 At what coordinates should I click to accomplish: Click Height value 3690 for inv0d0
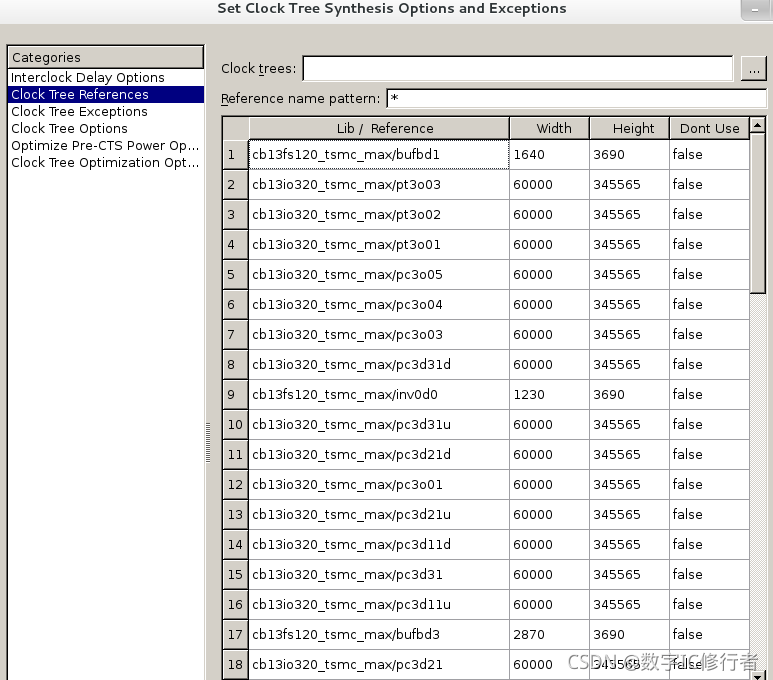point(629,394)
